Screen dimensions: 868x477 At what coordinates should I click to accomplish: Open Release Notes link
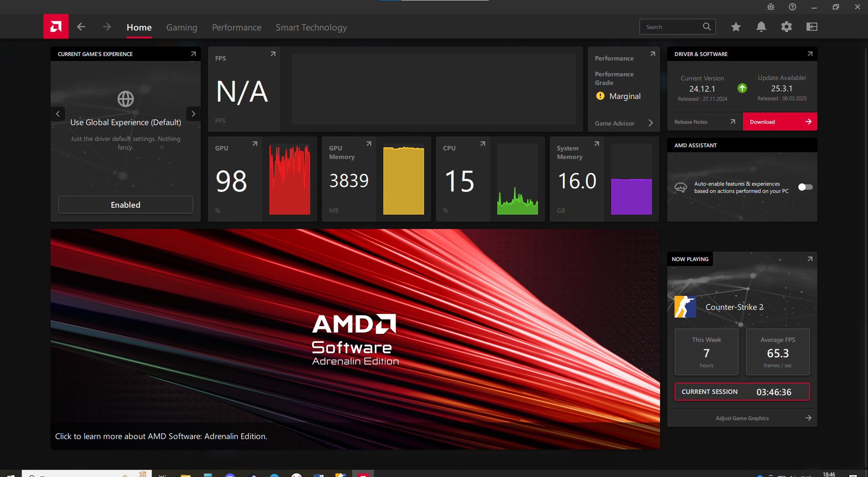click(x=705, y=122)
